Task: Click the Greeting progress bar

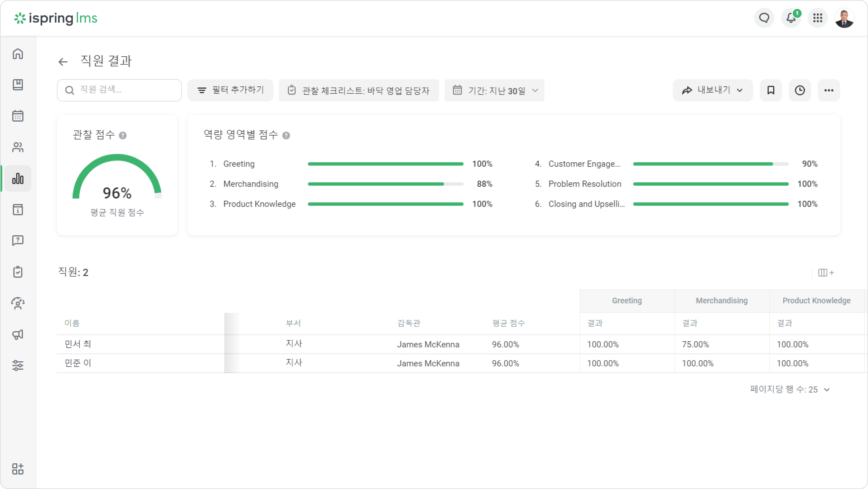Action: click(x=385, y=164)
